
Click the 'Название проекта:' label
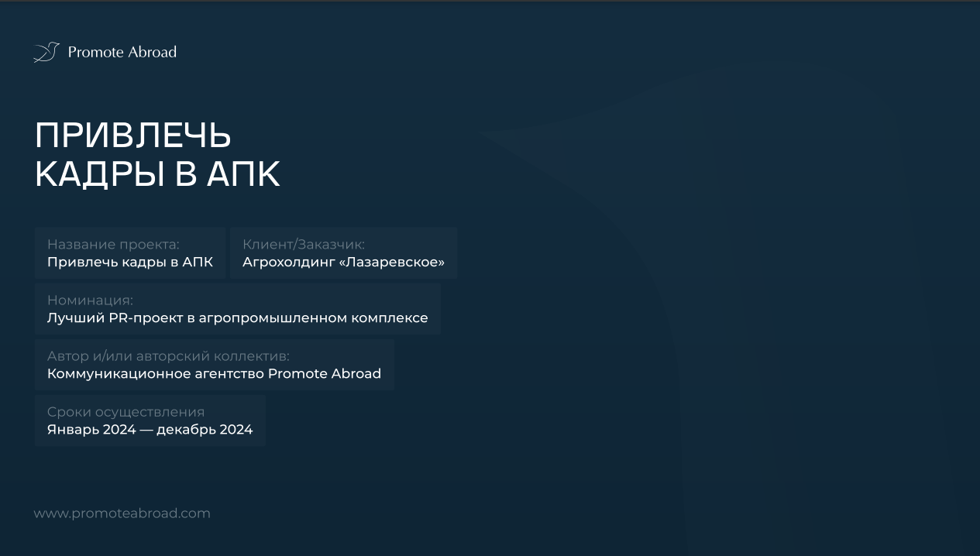113,245
